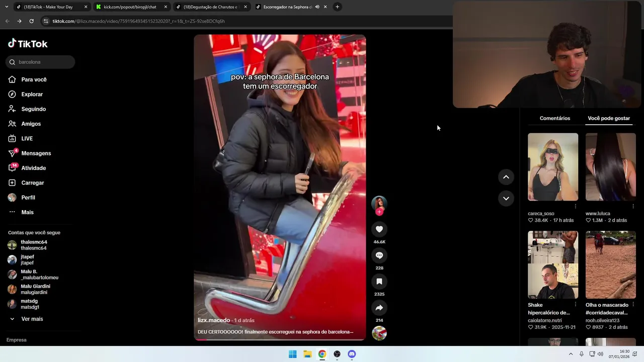Screen dimensions: 644x362
Task: Go forward in browser history
Action: (x=19, y=21)
